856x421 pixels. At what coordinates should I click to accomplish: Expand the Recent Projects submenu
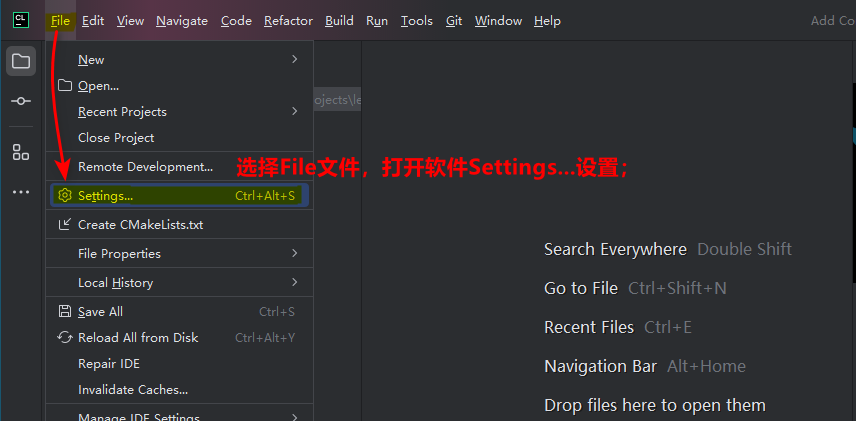pos(295,111)
